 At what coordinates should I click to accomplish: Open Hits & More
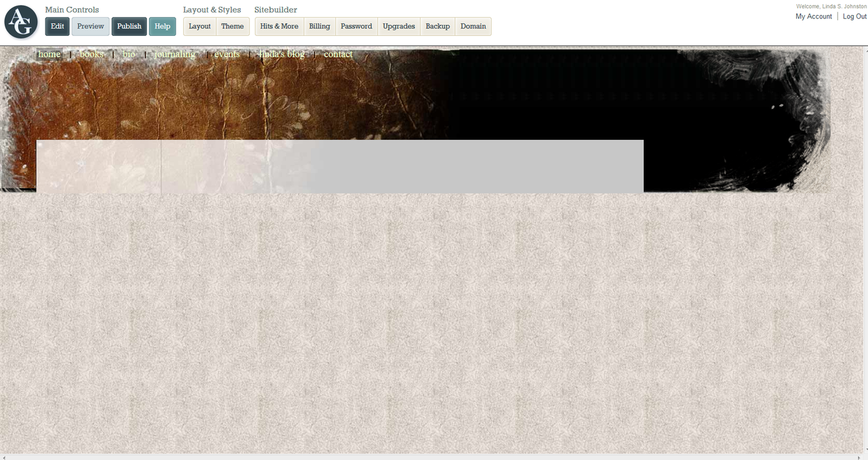[279, 26]
